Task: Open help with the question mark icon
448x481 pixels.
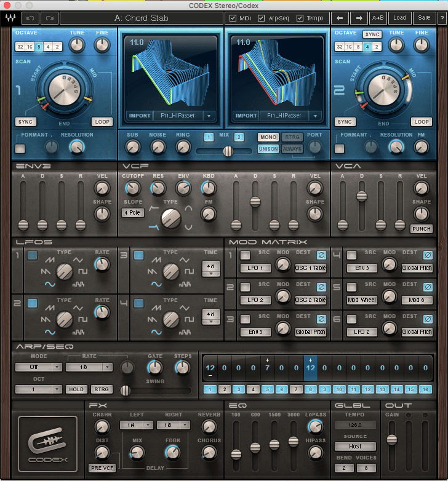Action: (x=442, y=18)
